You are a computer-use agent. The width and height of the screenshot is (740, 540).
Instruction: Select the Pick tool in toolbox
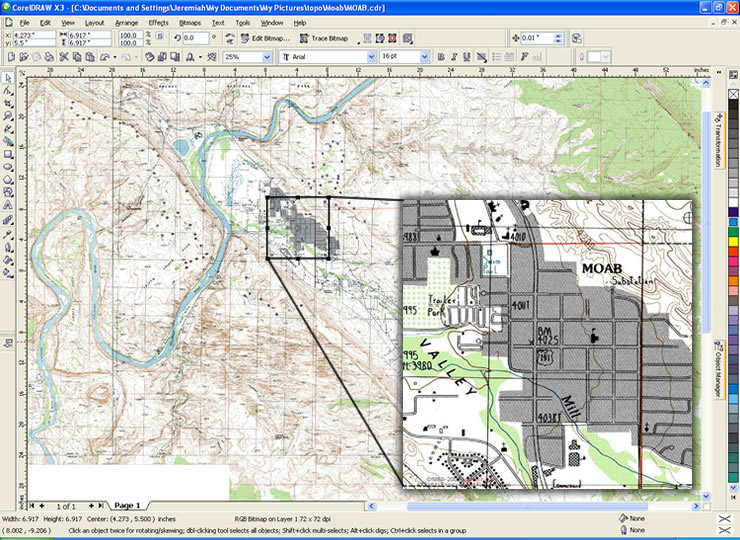pyautogui.click(x=8, y=77)
